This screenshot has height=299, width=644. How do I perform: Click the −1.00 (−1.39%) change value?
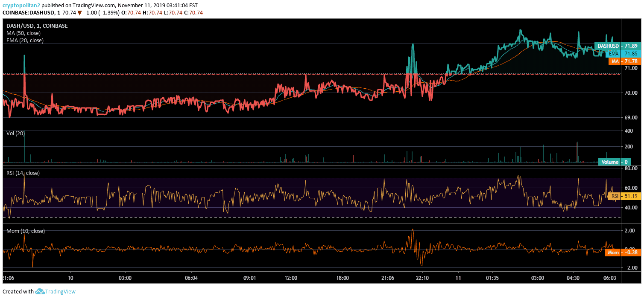[x=102, y=13]
